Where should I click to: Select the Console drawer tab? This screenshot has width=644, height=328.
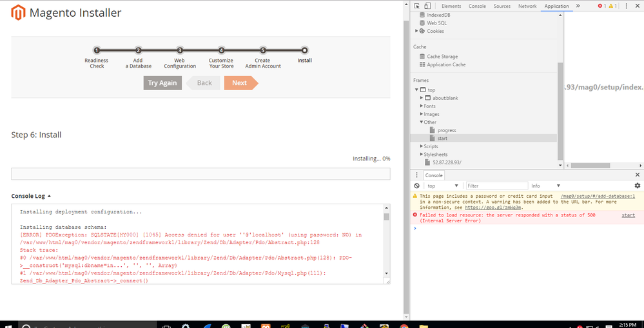(x=434, y=175)
